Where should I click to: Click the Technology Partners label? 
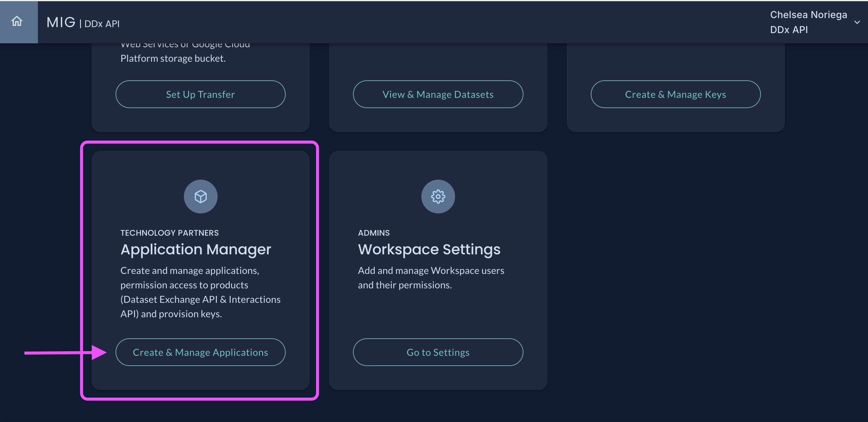coord(169,233)
